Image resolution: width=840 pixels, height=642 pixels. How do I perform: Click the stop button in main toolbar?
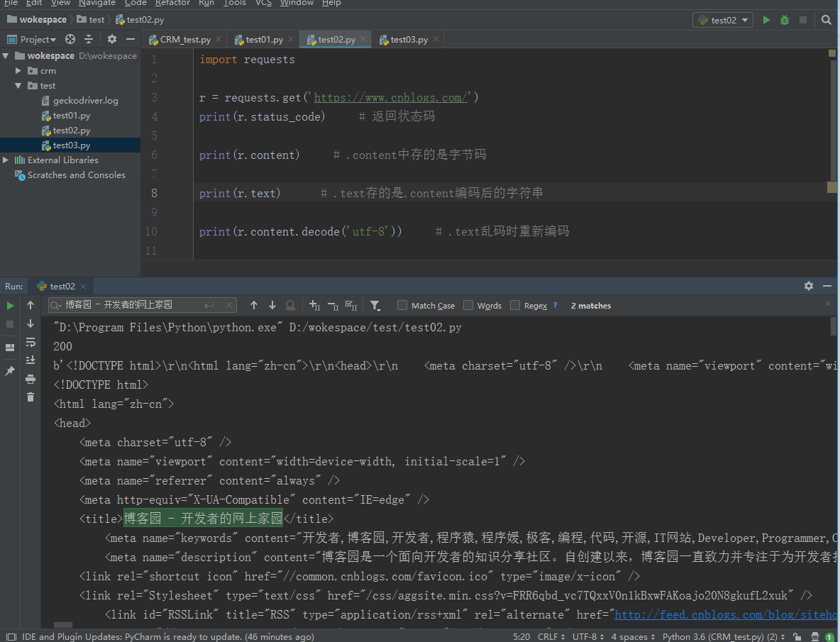point(802,20)
